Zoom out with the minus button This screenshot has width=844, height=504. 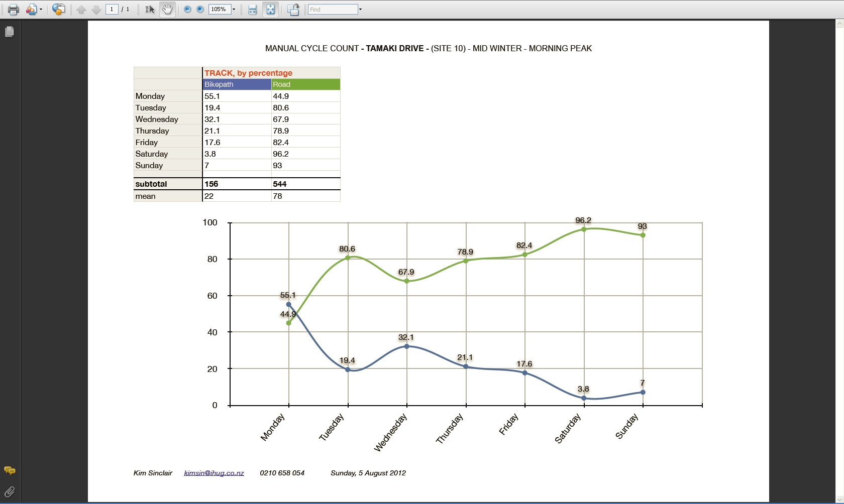click(x=187, y=10)
